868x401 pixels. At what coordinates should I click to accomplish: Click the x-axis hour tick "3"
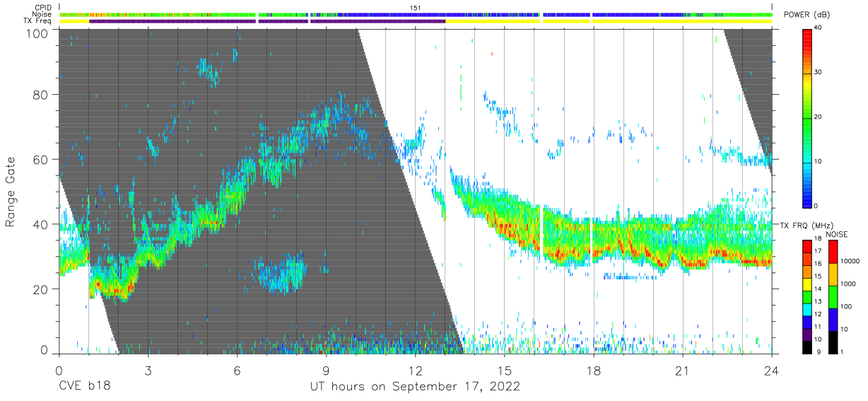148,371
